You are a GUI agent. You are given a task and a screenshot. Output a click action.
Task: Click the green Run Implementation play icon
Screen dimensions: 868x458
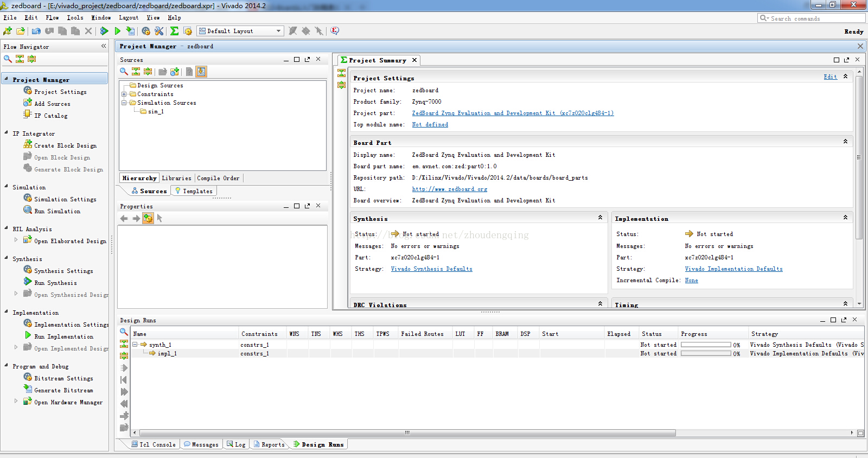(x=117, y=31)
